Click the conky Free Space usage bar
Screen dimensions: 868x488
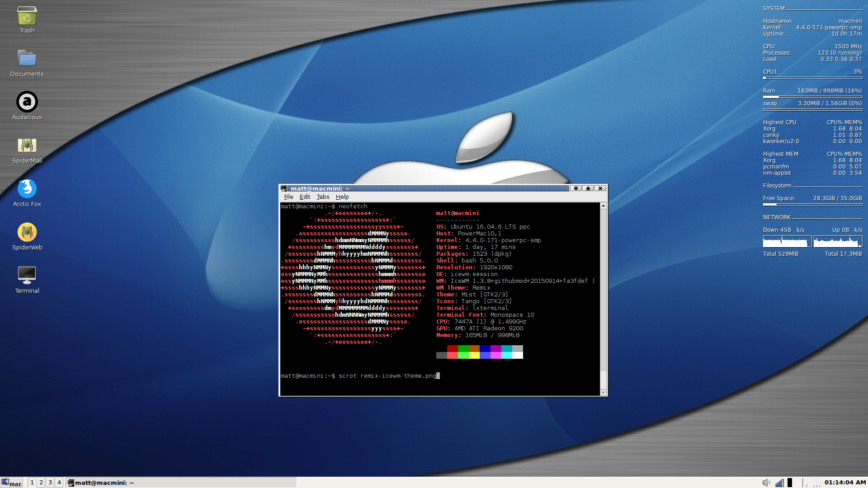tap(813, 204)
